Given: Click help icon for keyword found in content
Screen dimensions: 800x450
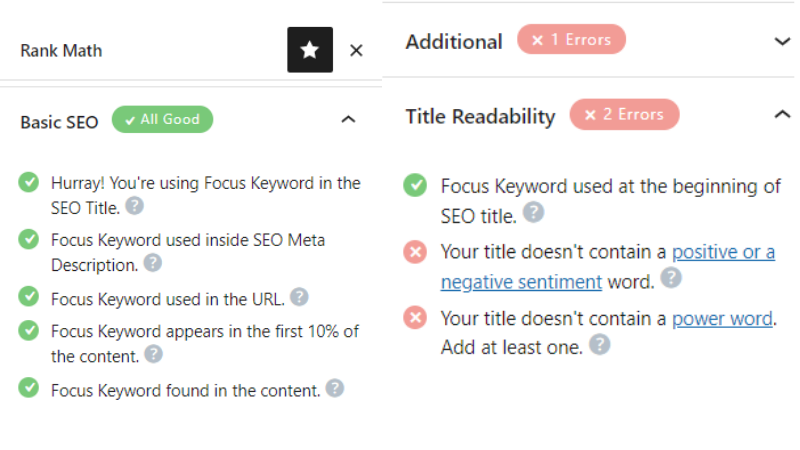Looking at the screenshot, I should click(x=335, y=389).
